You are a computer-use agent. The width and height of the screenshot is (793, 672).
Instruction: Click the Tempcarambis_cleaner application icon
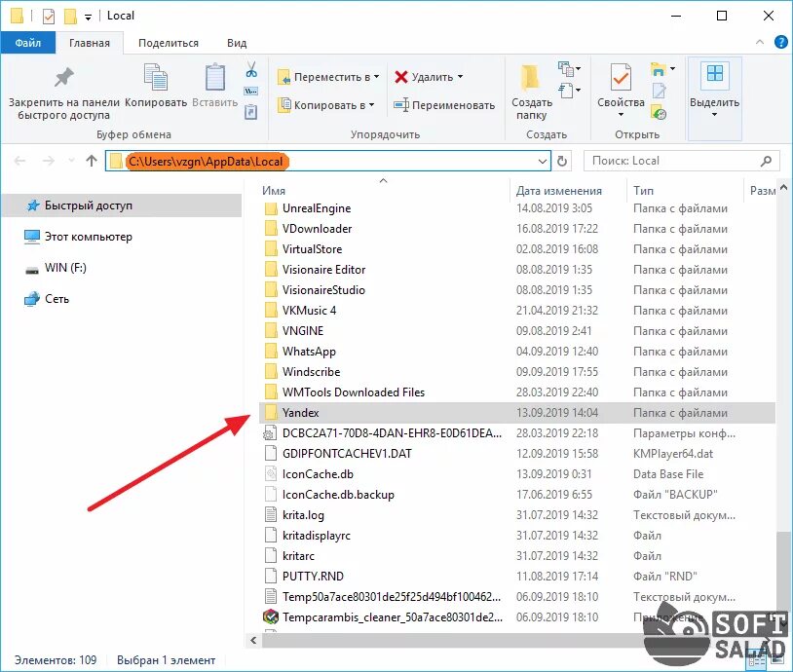[271, 616]
